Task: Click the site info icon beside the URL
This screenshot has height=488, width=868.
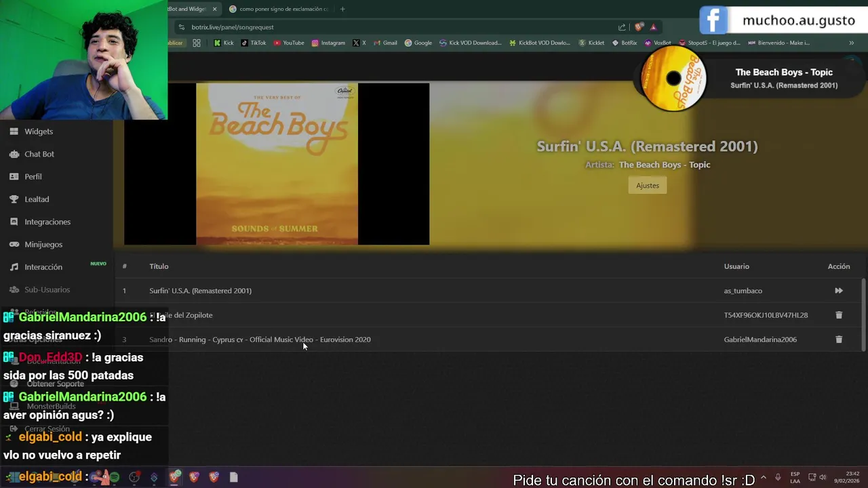Action: point(180,27)
